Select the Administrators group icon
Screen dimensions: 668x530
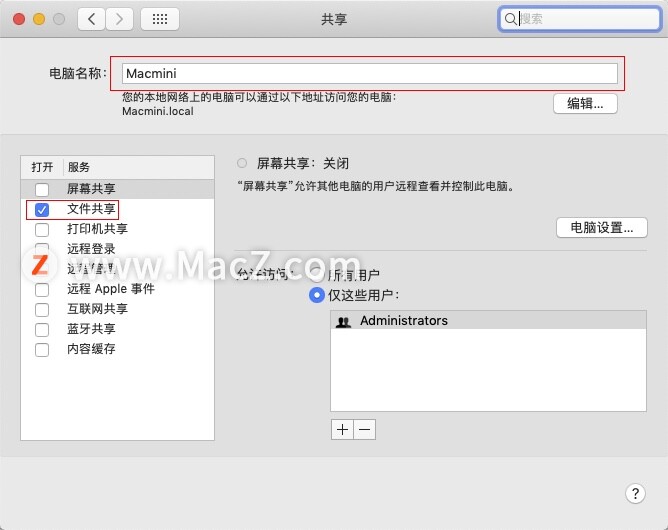pos(343,322)
